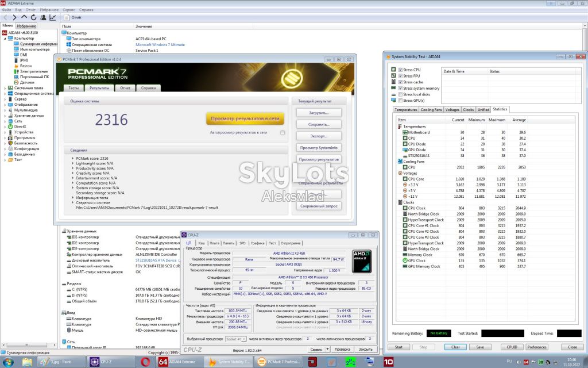Tick the Автопросмотр результатов в сети checkbox in PCMark

pyautogui.click(x=283, y=133)
